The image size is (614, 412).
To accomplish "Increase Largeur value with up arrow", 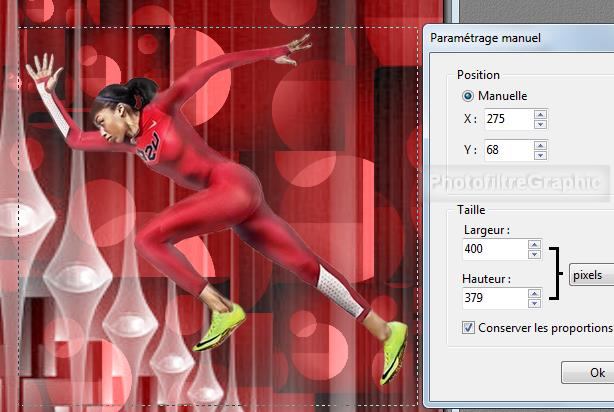I will pos(535,244).
